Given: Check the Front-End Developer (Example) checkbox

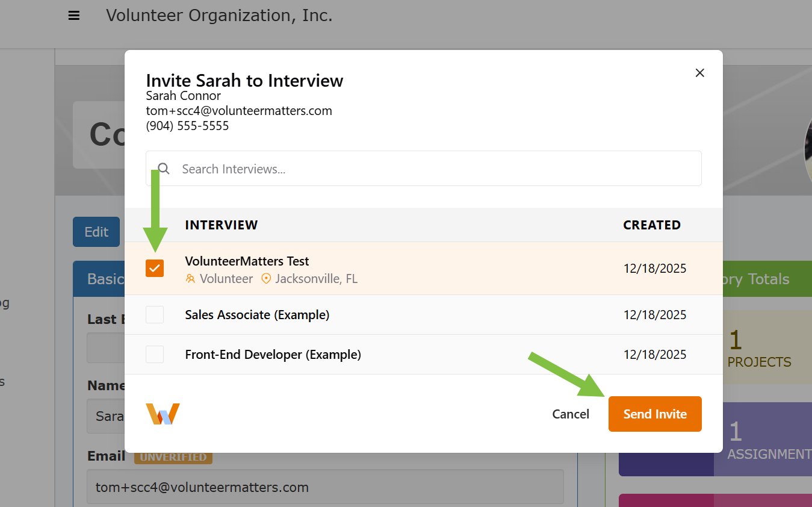Looking at the screenshot, I should point(155,354).
